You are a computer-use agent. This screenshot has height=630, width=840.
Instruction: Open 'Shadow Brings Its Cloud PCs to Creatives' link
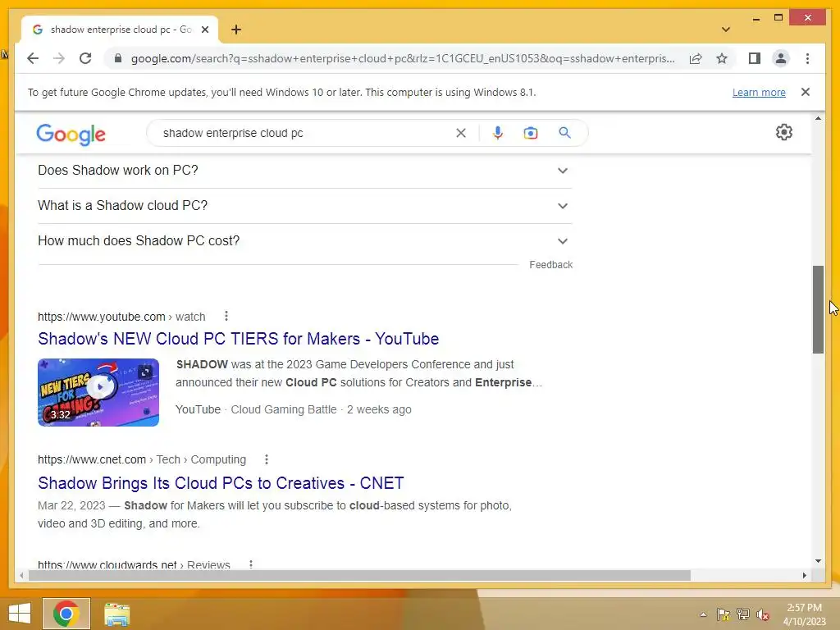point(221,483)
